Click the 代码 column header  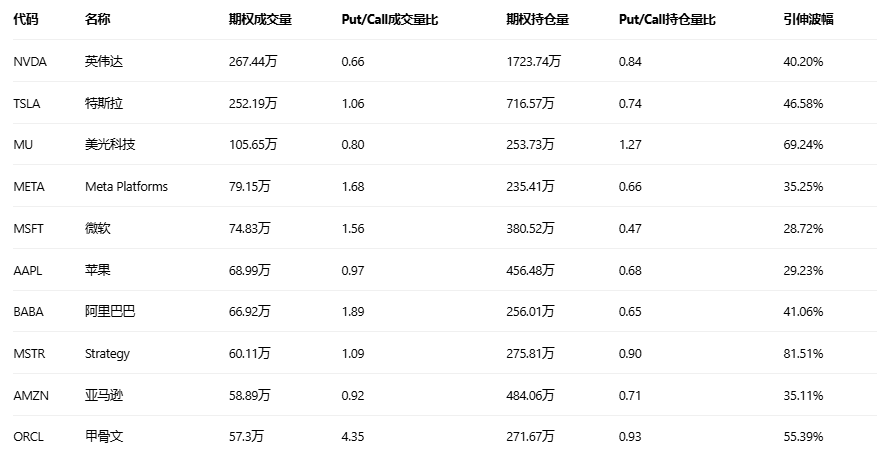coord(25,19)
